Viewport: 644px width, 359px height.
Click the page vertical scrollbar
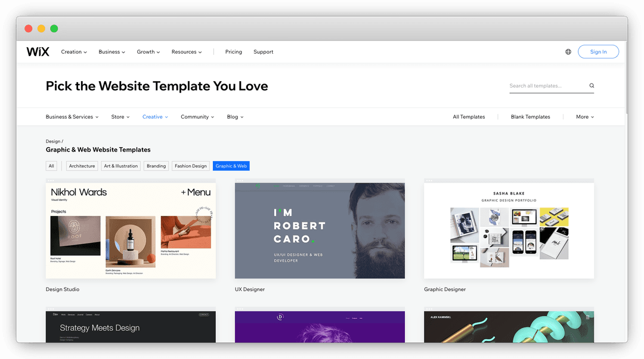626,78
